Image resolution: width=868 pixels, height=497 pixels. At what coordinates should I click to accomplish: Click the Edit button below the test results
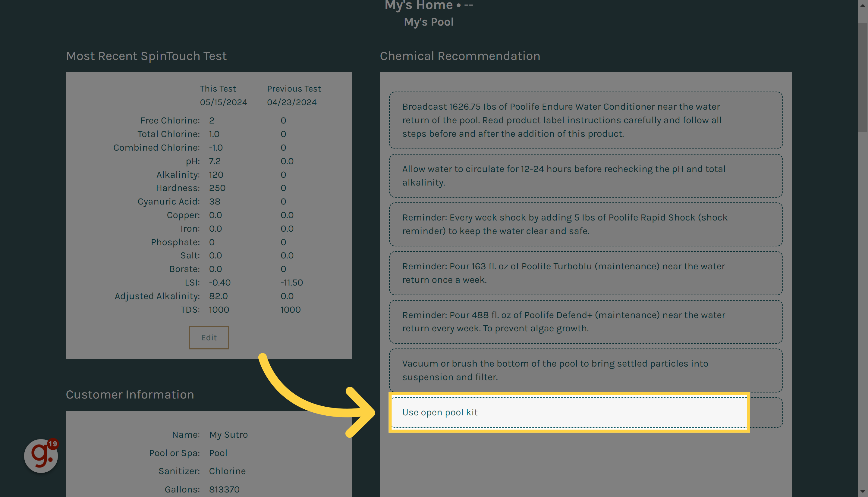(x=209, y=337)
